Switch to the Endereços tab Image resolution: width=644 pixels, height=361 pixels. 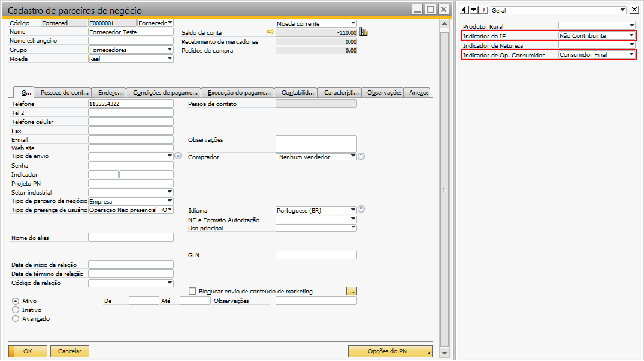point(109,92)
